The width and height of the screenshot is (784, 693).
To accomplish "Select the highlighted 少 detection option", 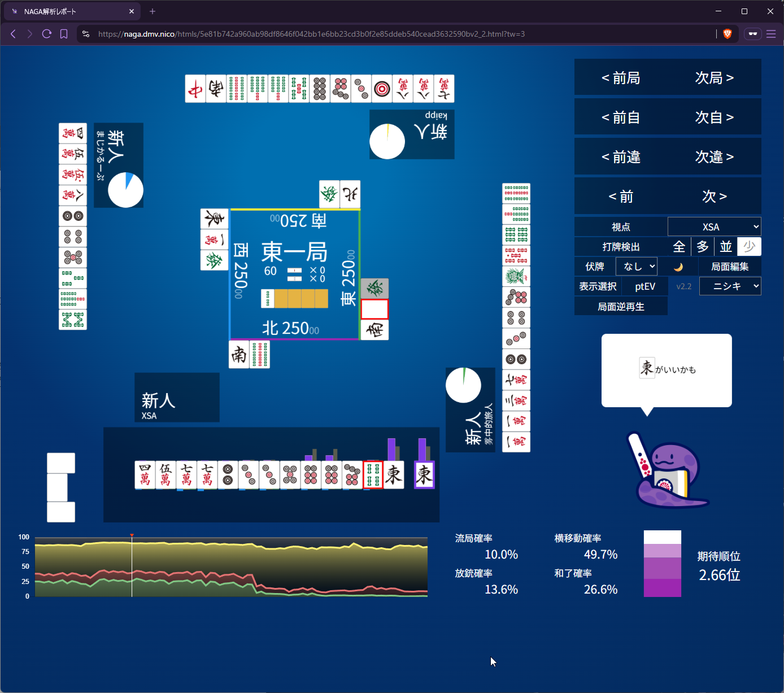I will click(750, 247).
